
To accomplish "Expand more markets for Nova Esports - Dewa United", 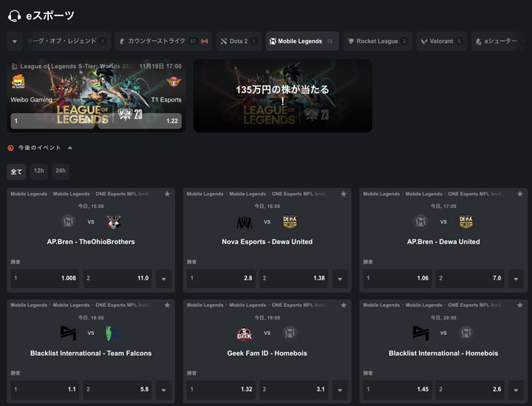I will 340,279.
